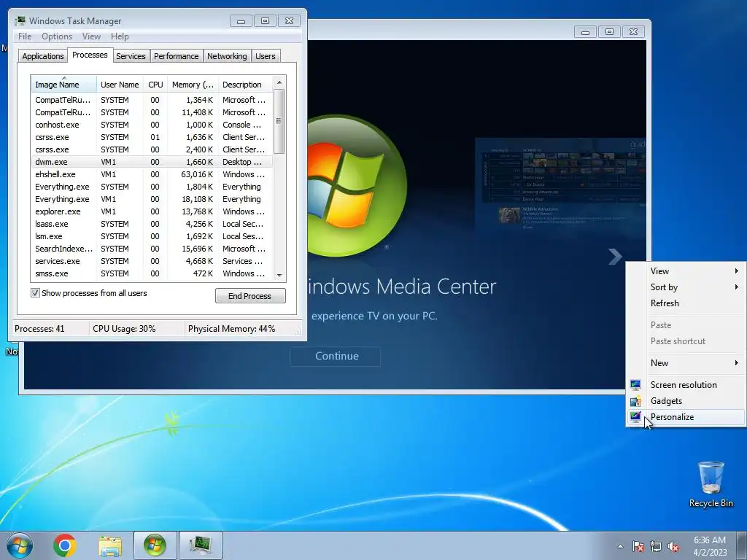Choose Screen resolution from context menu
This screenshot has height=560, width=747.
[686, 385]
